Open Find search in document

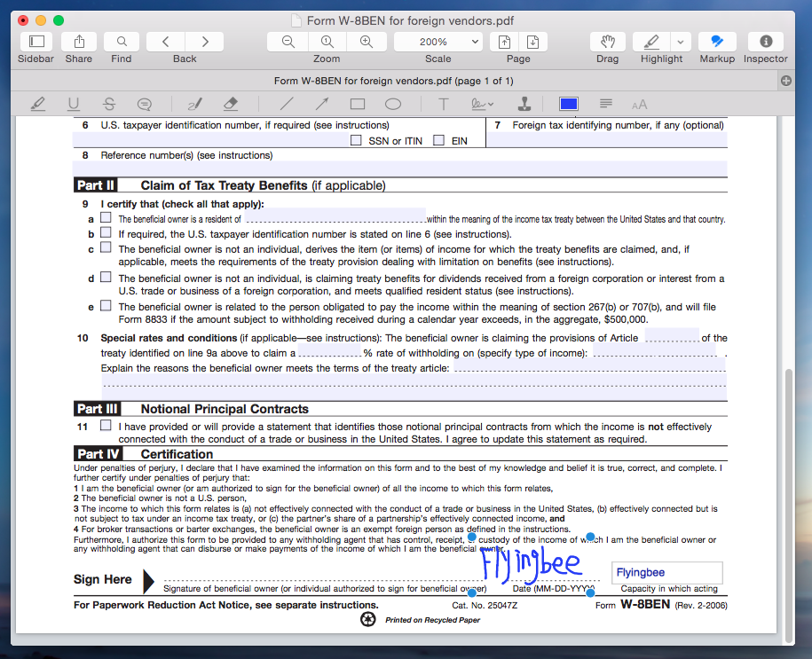coord(122,42)
